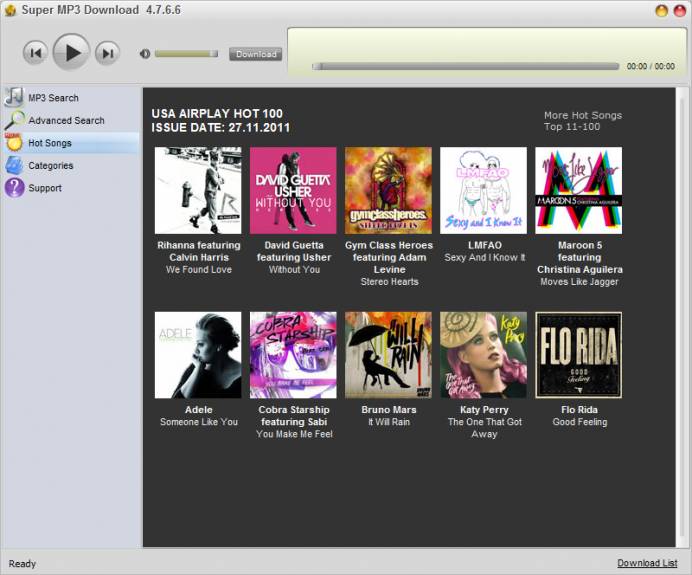Screen dimensions: 692x575
Task: Click the 'Stereo Hearts' song title
Action: point(389,282)
